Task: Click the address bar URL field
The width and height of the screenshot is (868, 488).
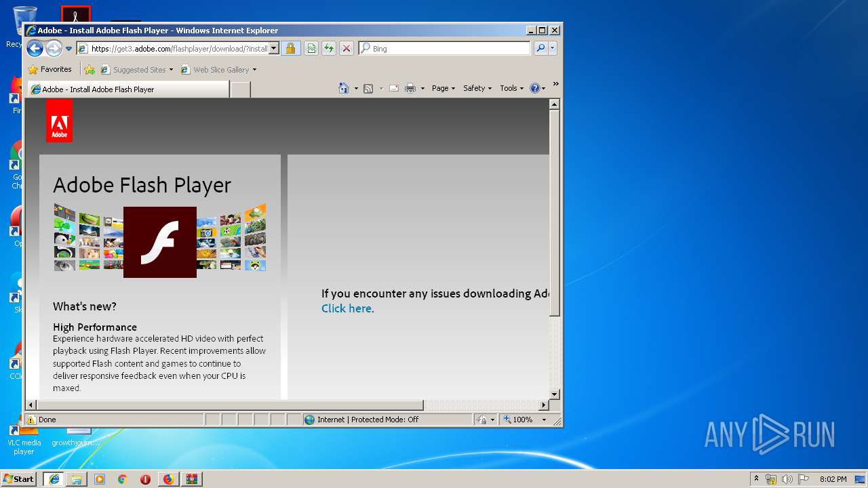Action: pos(173,49)
